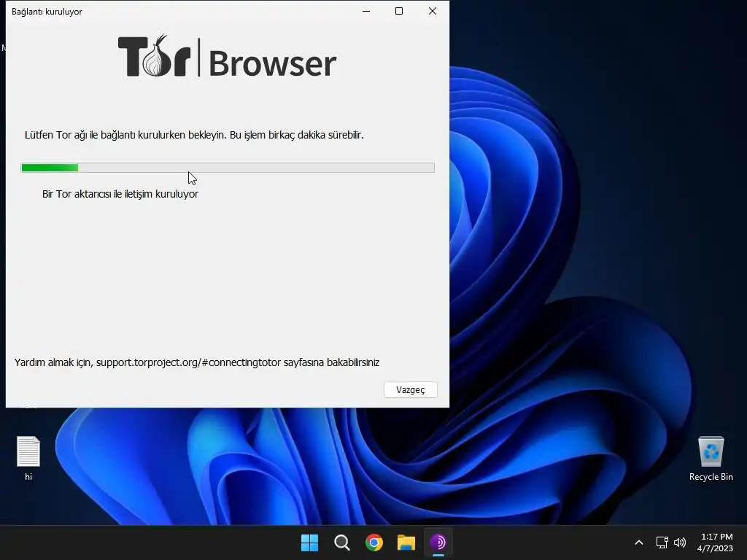Screen dimensions: 747x560
Task: Open the Windows Start menu
Action: tap(309, 542)
